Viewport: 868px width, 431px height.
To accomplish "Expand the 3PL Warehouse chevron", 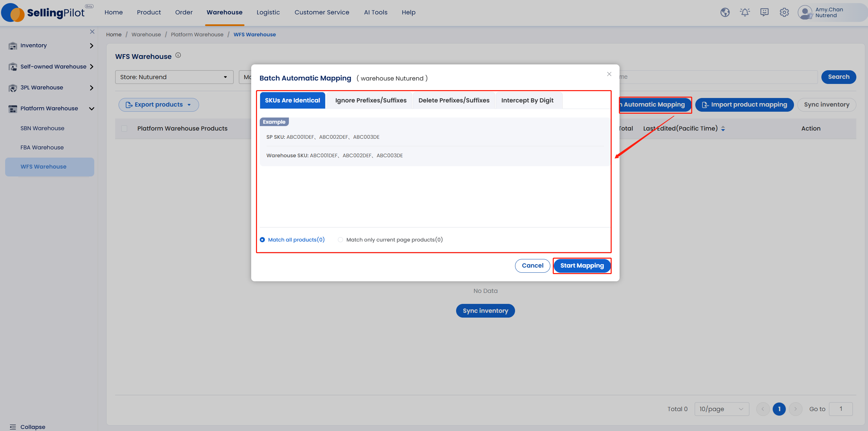I will (x=91, y=88).
